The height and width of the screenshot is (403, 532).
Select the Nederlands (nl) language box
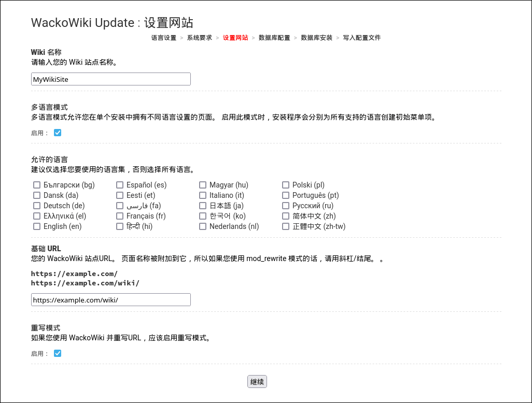tap(203, 226)
